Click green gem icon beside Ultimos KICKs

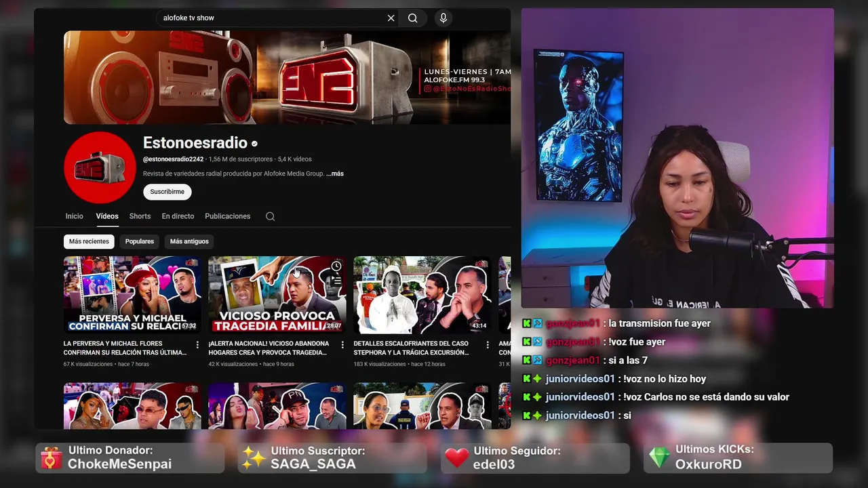pos(659,457)
